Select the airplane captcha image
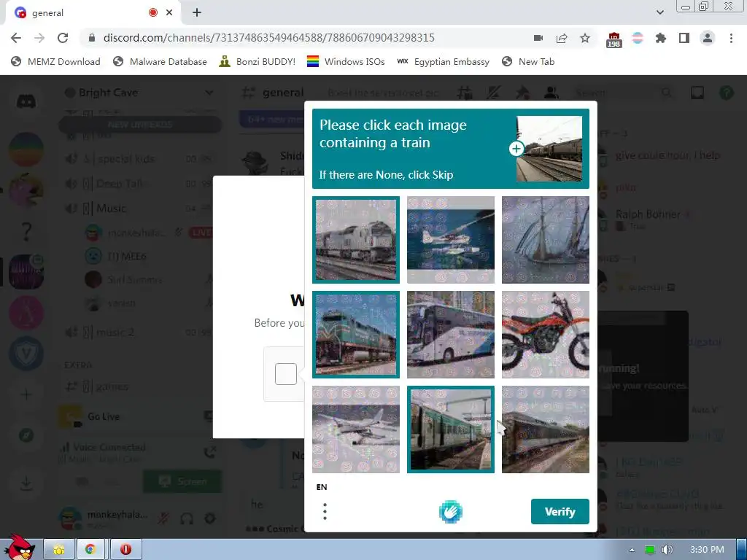Screen dimensions: 747x560 click(x=356, y=429)
